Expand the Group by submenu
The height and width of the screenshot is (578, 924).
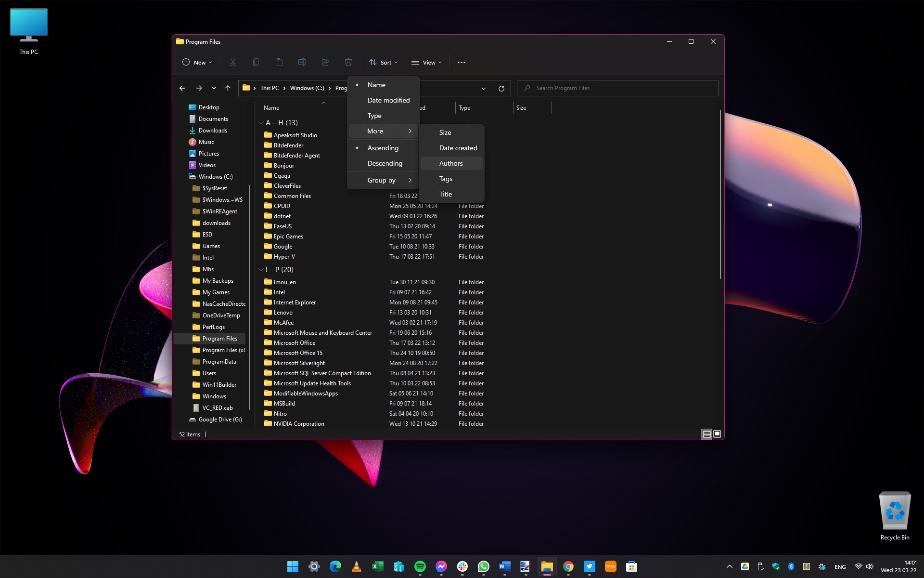coord(382,180)
